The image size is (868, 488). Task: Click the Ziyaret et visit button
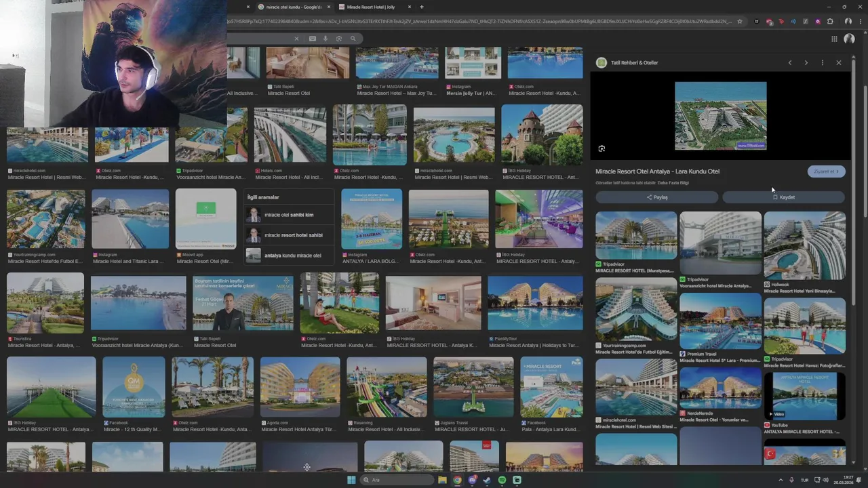(826, 171)
